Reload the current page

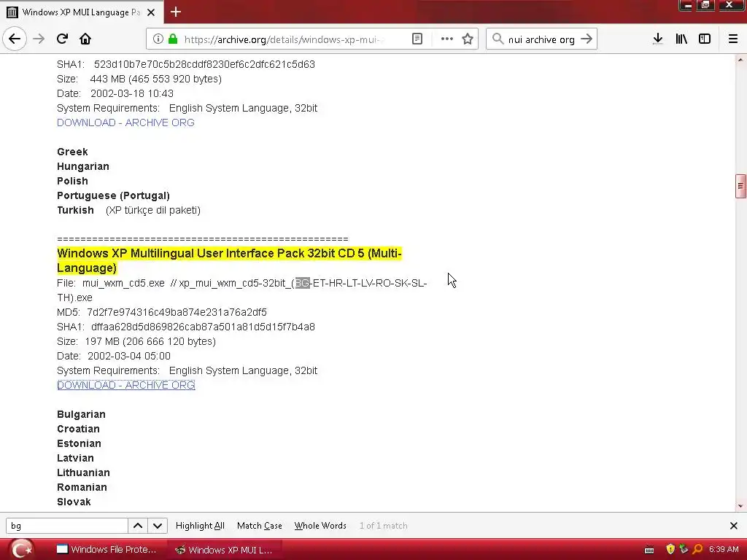pos(63,39)
